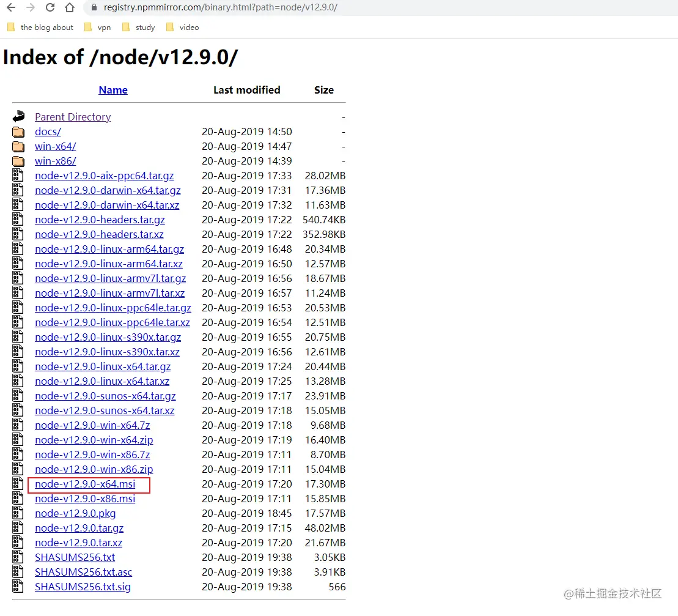Download node-v12.9.0-linux-x64.tar.gz
Screen dimensions: 678x616
[x=103, y=367]
